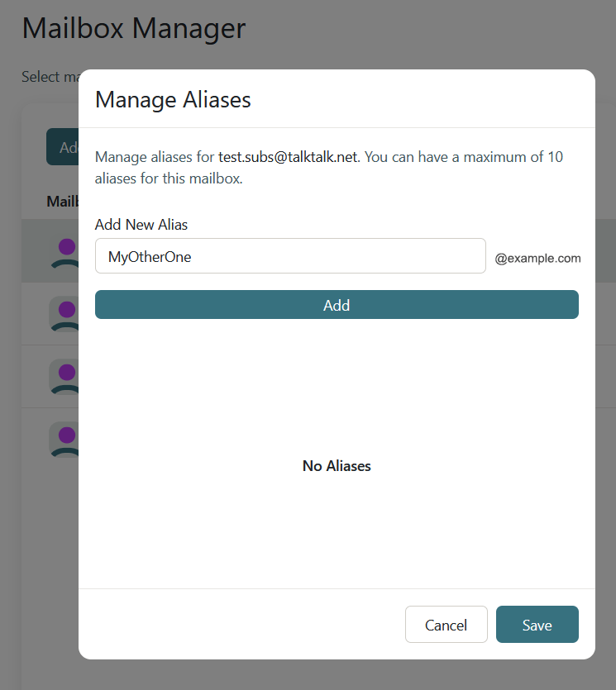Click the Manage Aliases dialog title
Screen dimensions: 616x690
tap(173, 100)
